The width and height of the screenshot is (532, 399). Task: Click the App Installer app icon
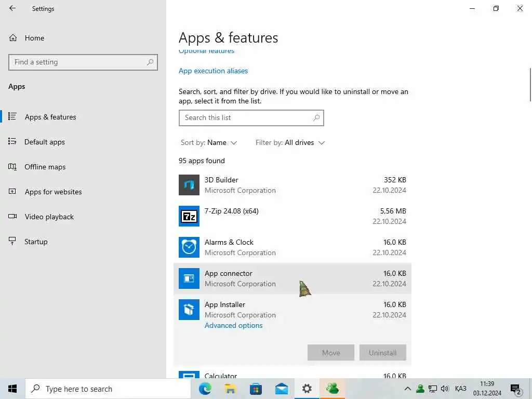189,310
